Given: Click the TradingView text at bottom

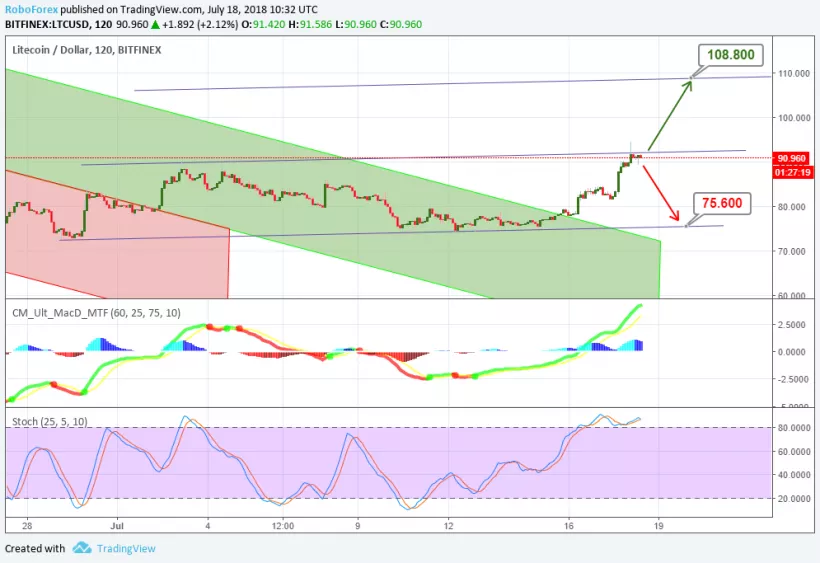Looking at the screenshot, I should [127, 548].
